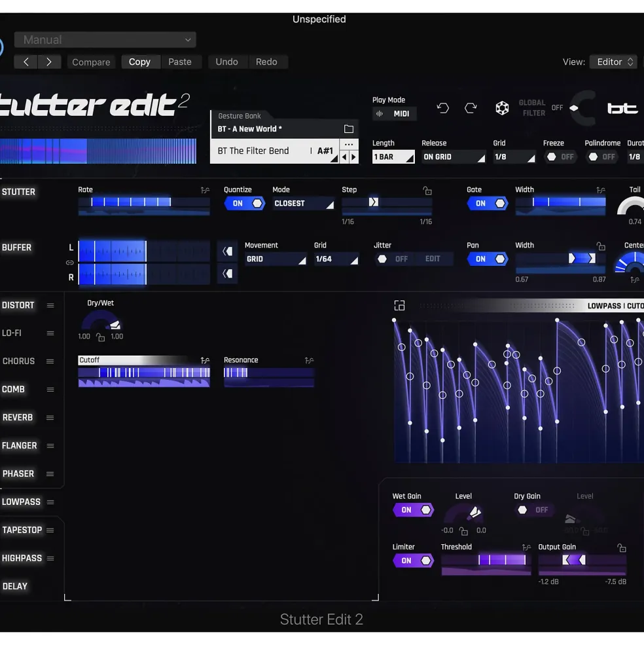Open the buffer Grid 1/64 dropdown
The height and width of the screenshot is (645, 644).
pyautogui.click(x=336, y=259)
